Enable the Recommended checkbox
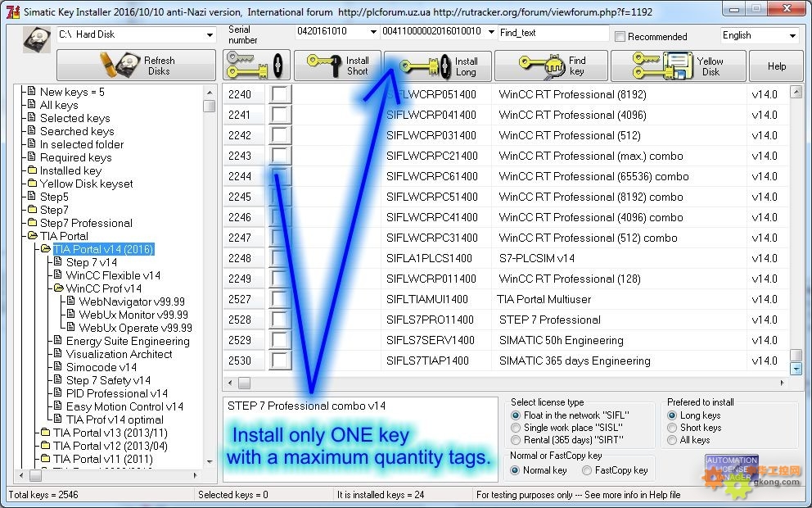The height and width of the screenshot is (508, 812). click(x=620, y=36)
